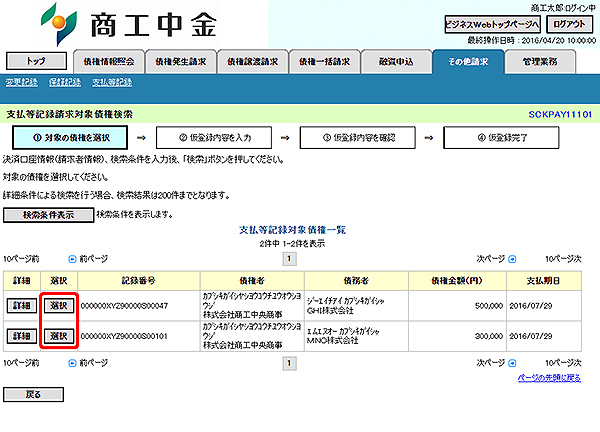Screen dimensions: 600x432
Task: Click the 戻る button
Action: pos(33,395)
